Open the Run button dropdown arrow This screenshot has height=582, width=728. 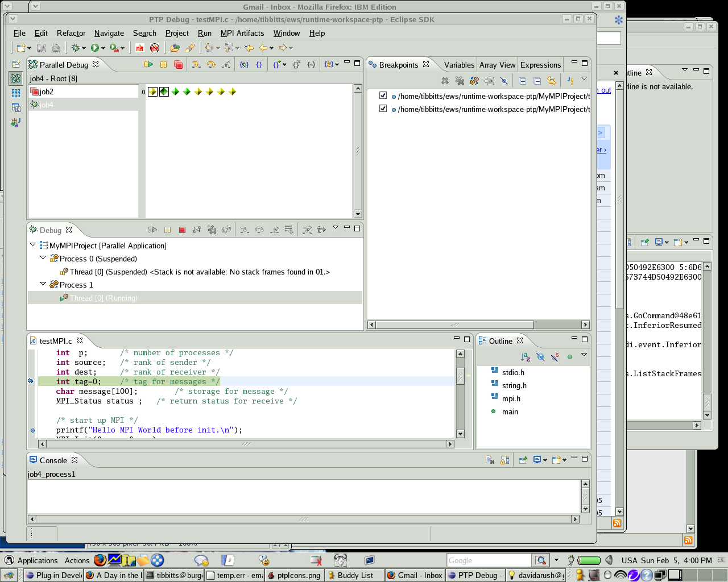click(x=103, y=48)
